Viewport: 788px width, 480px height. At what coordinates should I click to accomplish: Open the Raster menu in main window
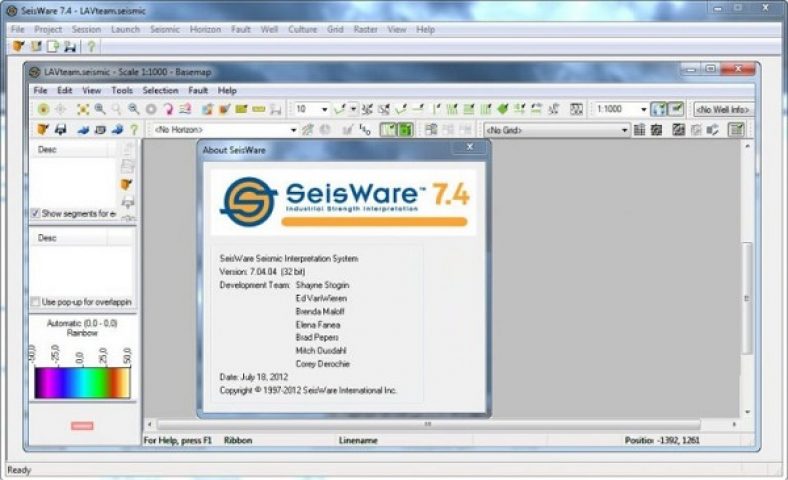pyautogui.click(x=365, y=29)
